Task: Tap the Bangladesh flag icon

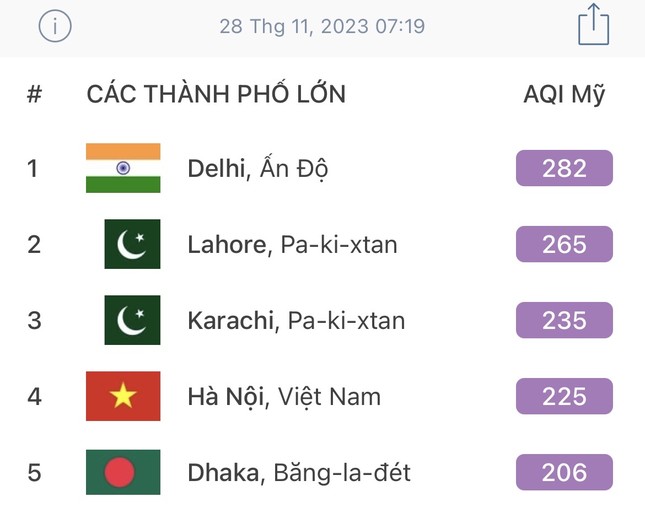Action: [123, 472]
